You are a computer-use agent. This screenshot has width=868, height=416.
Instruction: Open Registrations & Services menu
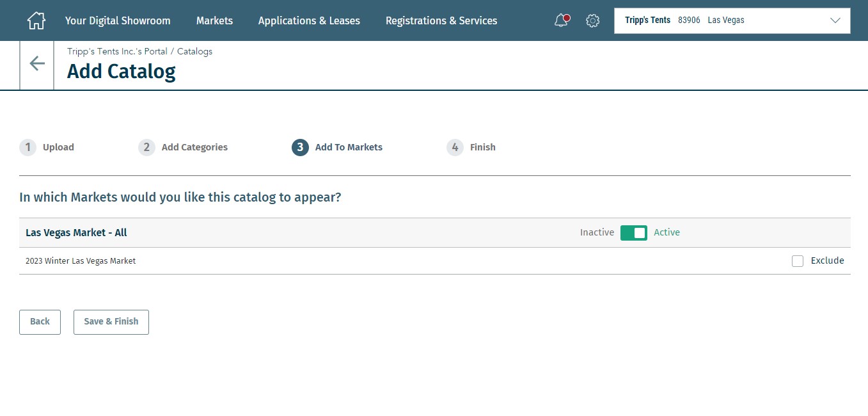click(441, 20)
